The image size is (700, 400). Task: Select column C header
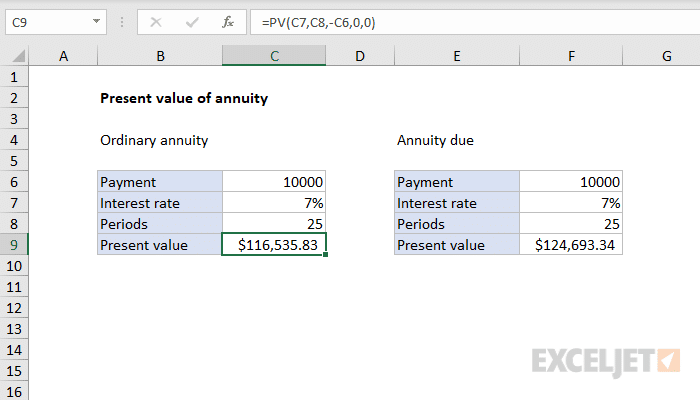274,56
